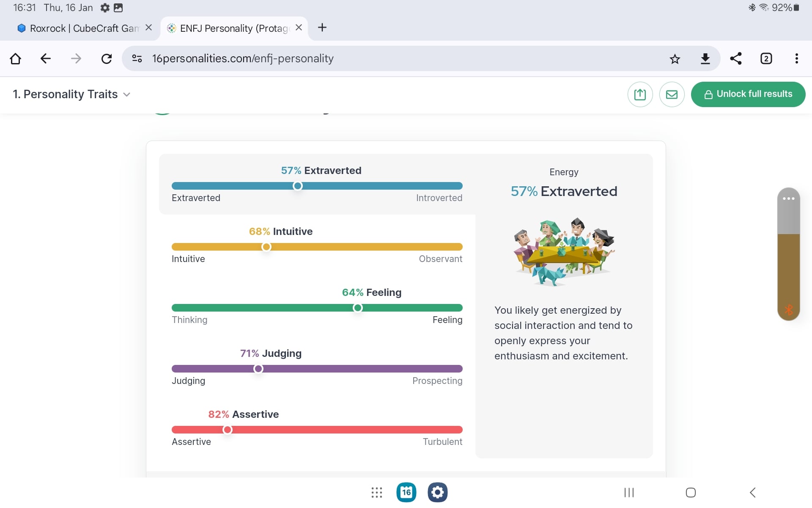Email results via envelope icon
This screenshot has width=812, height=508.
(672, 94)
